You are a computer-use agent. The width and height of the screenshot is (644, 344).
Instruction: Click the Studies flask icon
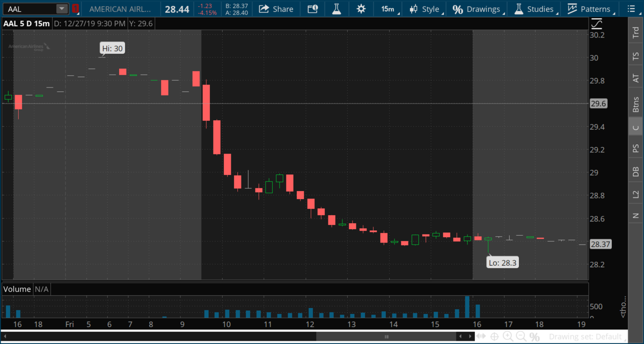[519, 9]
